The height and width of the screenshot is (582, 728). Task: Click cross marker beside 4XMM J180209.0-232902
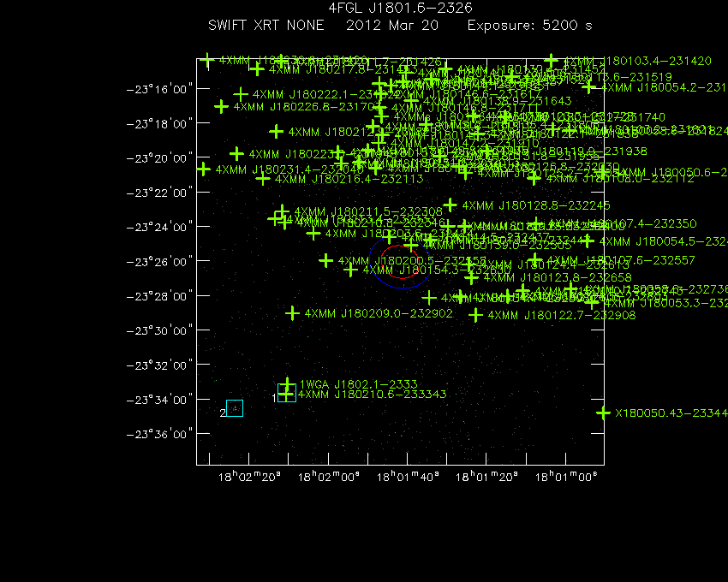292,313
